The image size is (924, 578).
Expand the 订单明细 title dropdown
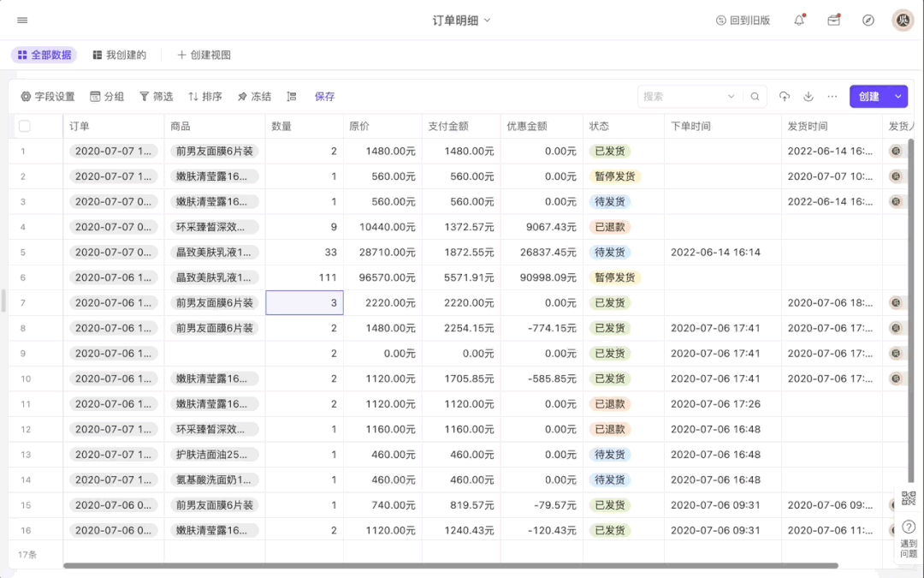[x=487, y=21]
